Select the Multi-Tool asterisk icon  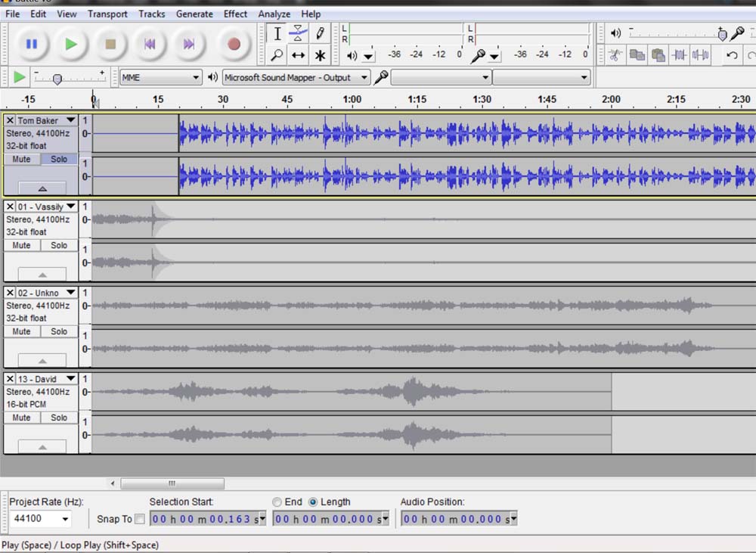(x=320, y=55)
